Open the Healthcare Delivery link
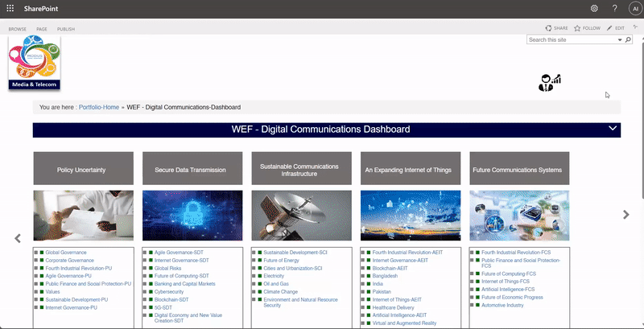This screenshot has height=329, width=644. [393, 307]
